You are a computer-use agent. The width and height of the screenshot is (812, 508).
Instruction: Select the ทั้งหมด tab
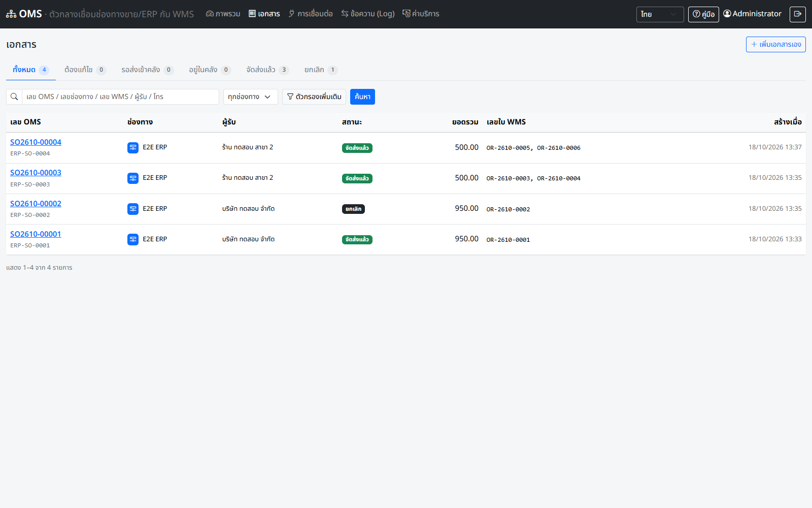point(31,70)
